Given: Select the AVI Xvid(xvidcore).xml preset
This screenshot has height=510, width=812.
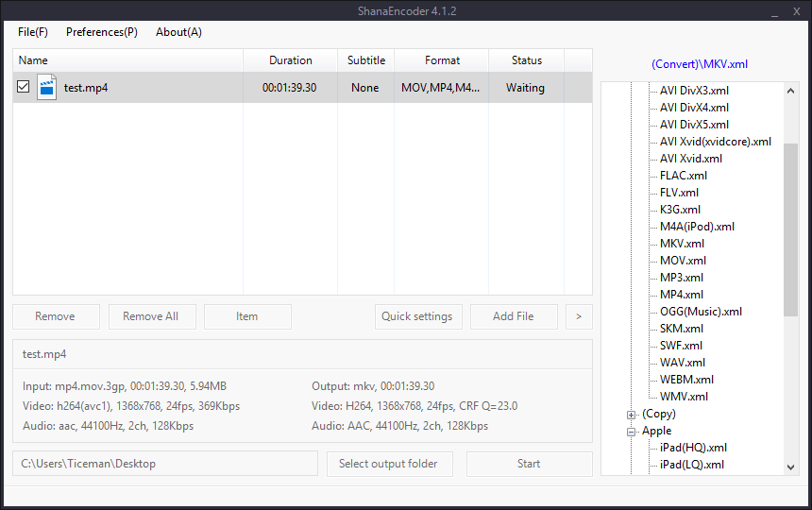Looking at the screenshot, I should pos(715,142).
